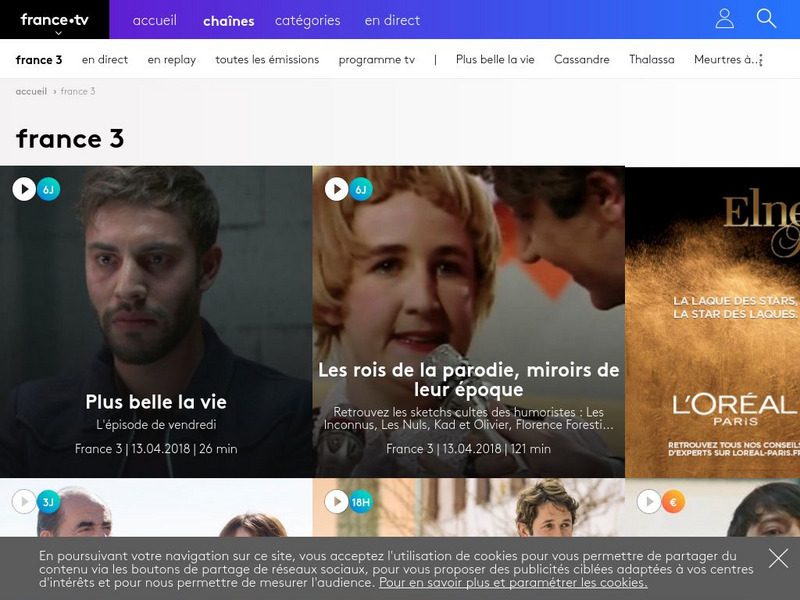Select france 3 in sub navigation
This screenshot has width=800, height=600.
click(x=39, y=60)
